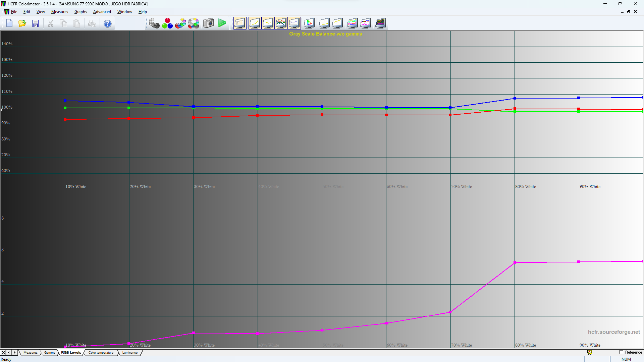The width and height of the screenshot is (644, 362).
Task: Open the Measures menu
Action: pyautogui.click(x=59, y=12)
